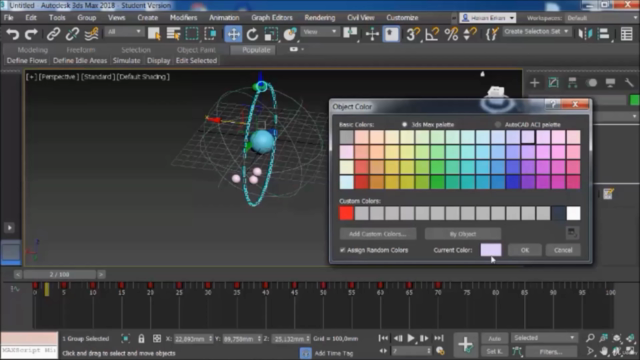This screenshot has width=640, height=360.
Task: Activate the Select and Rotate tool
Action: 252,34
